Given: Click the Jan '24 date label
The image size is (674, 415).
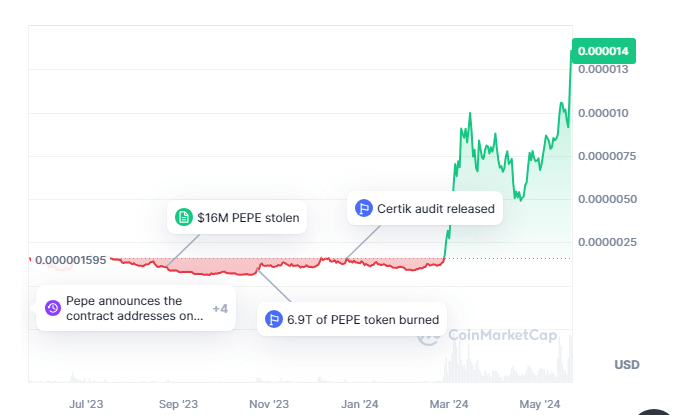Looking at the screenshot, I should 358,404.
